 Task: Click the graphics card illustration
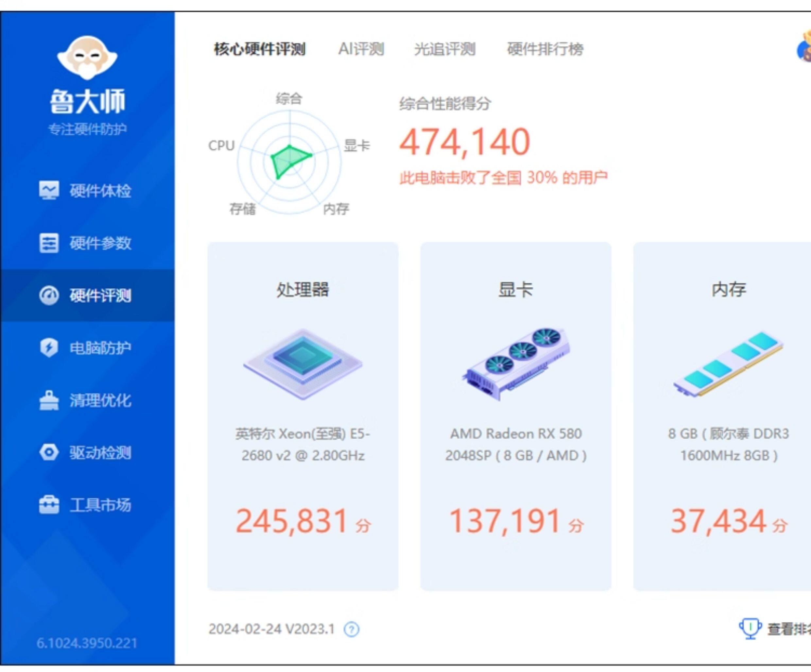[516, 364]
